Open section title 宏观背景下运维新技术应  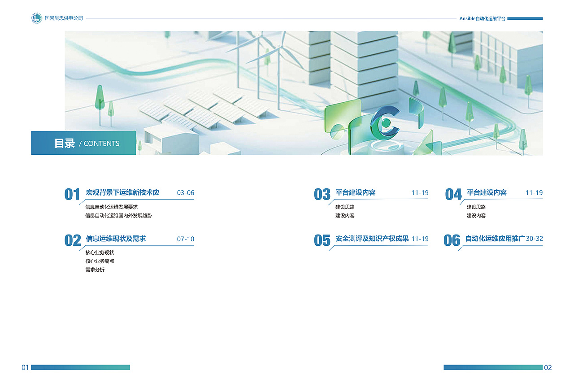point(122,192)
